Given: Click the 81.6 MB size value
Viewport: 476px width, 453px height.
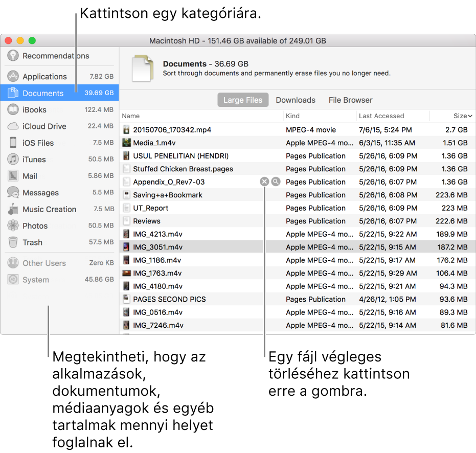Looking at the screenshot, I should (454, 325).
